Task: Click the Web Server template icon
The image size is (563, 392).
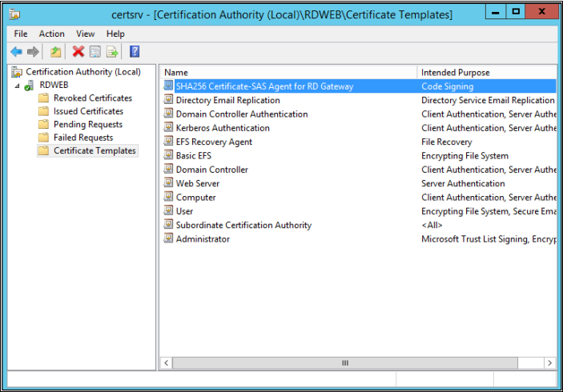Action: (x=168, y=182)
